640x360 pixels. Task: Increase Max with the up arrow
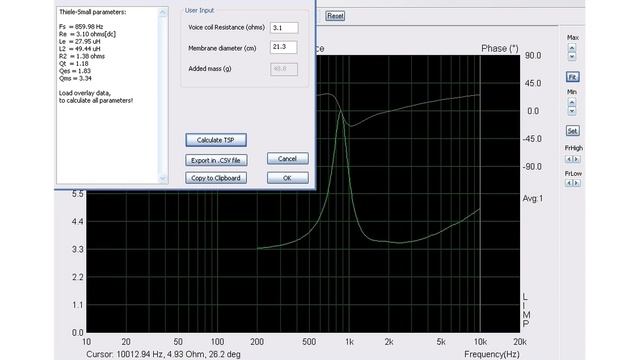[x=572, y=48]
